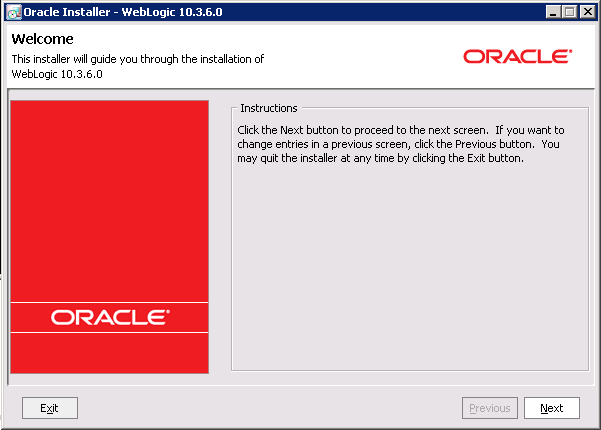
Task: Click the "Welcome" heading text
Action: pyautogui.click(x=42, y=39)
